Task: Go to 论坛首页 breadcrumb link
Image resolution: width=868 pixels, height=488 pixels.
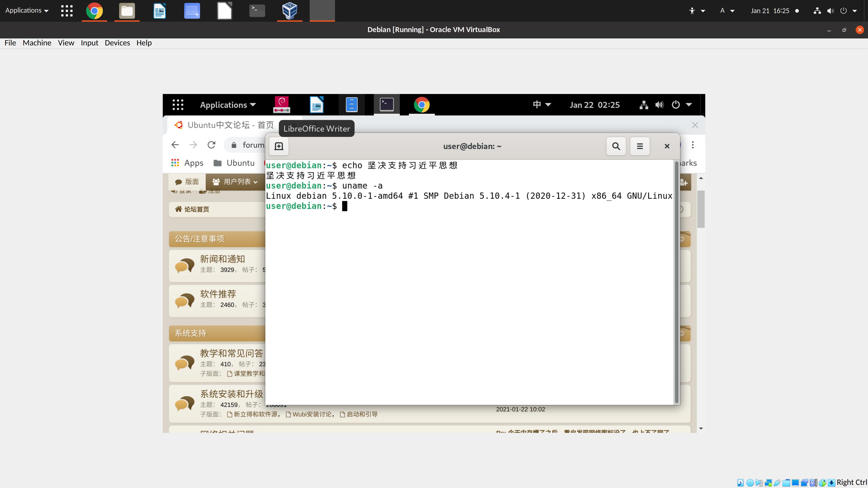Action: [192, 209]
